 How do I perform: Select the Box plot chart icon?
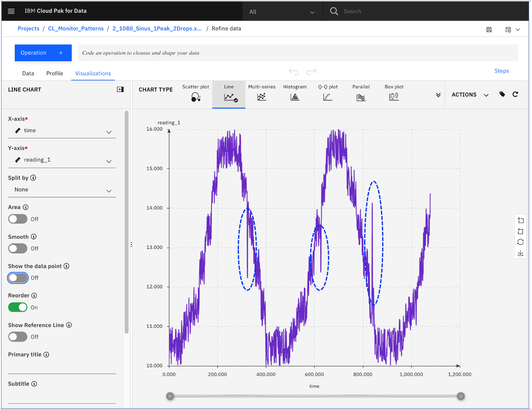coord(394,97)
